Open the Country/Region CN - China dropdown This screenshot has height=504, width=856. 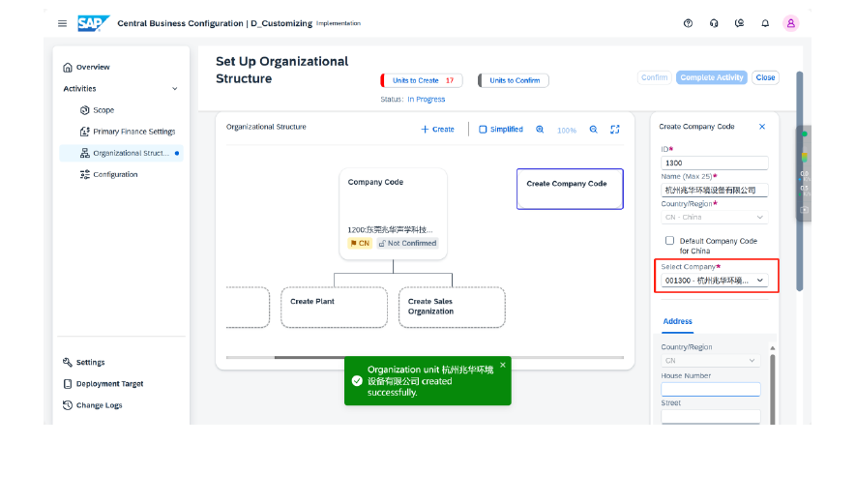(x=715, y=218)
